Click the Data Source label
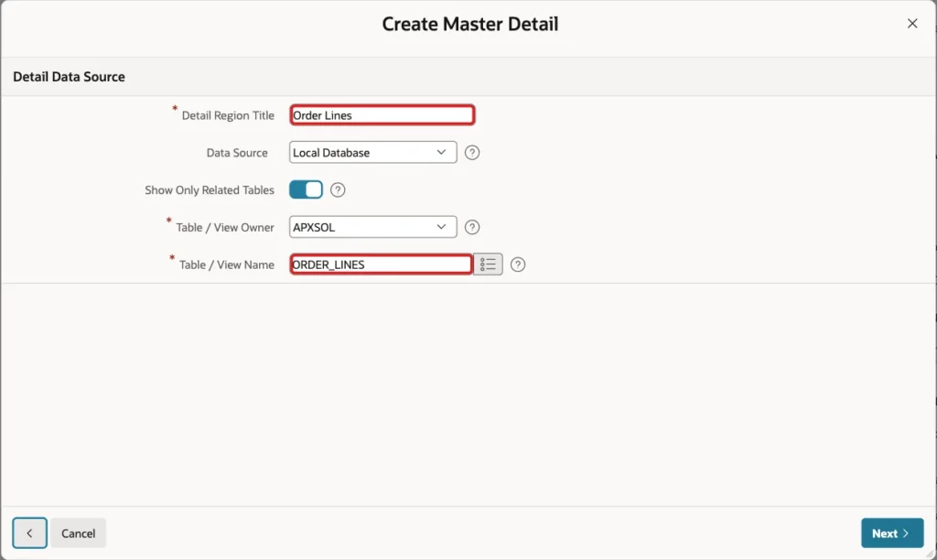This screenshot has width=937, height=560. coord(237,153)
